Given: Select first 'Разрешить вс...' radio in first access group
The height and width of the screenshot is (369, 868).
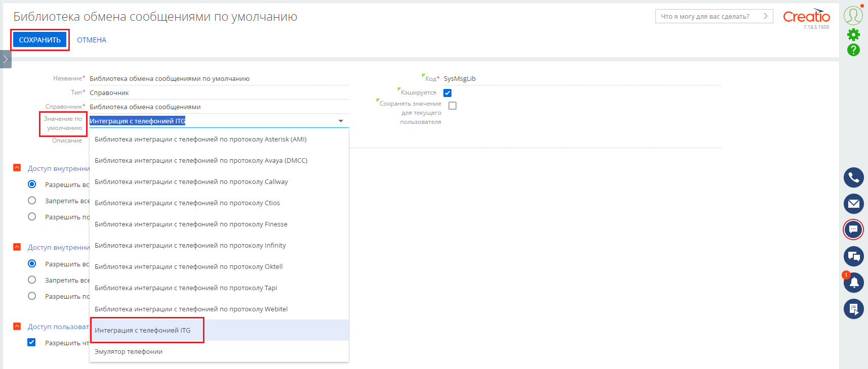Looking at the screenshot, I should (32, 184).
